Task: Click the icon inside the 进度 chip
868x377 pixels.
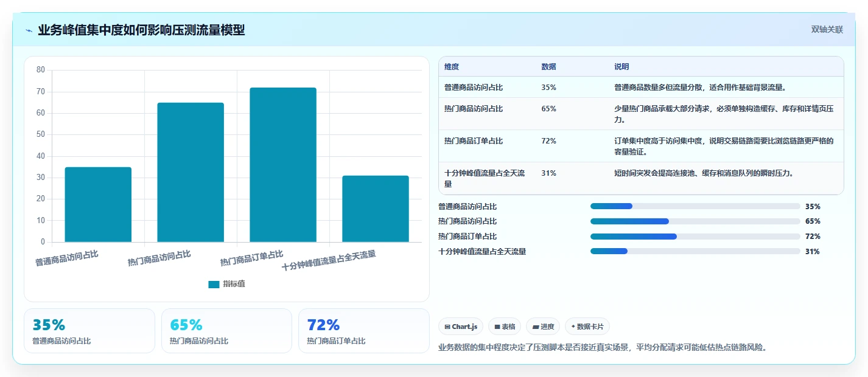Action: (535, 327)
